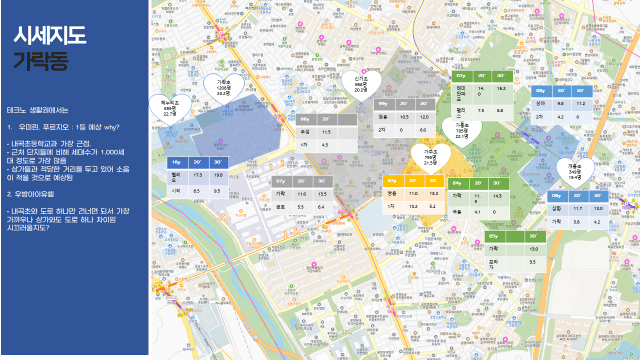Viewport: 640px width, 360px height.
Task: Click the '11.7' cell in lower blue table
Action: pyautogui.click(x=578, y=209)
